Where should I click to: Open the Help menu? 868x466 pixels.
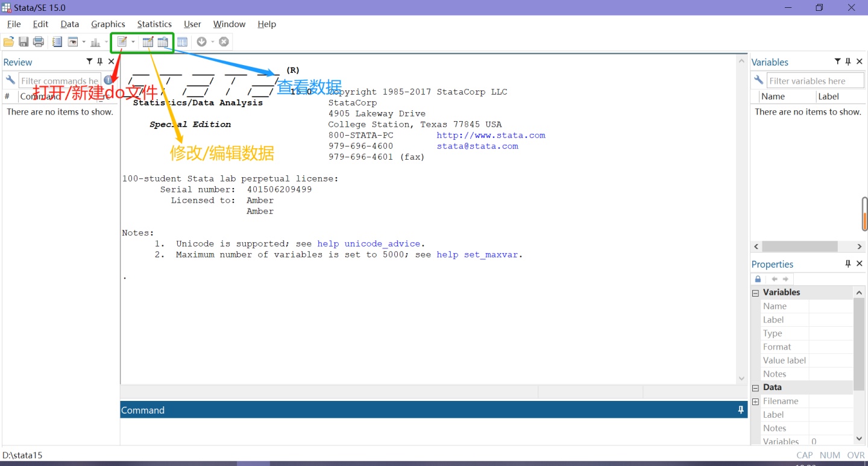266,24
